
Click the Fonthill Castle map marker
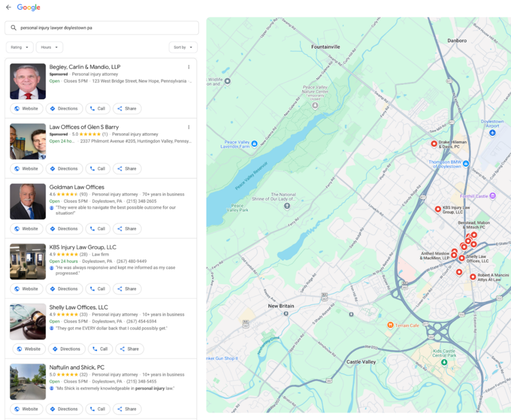click(493, 196)
